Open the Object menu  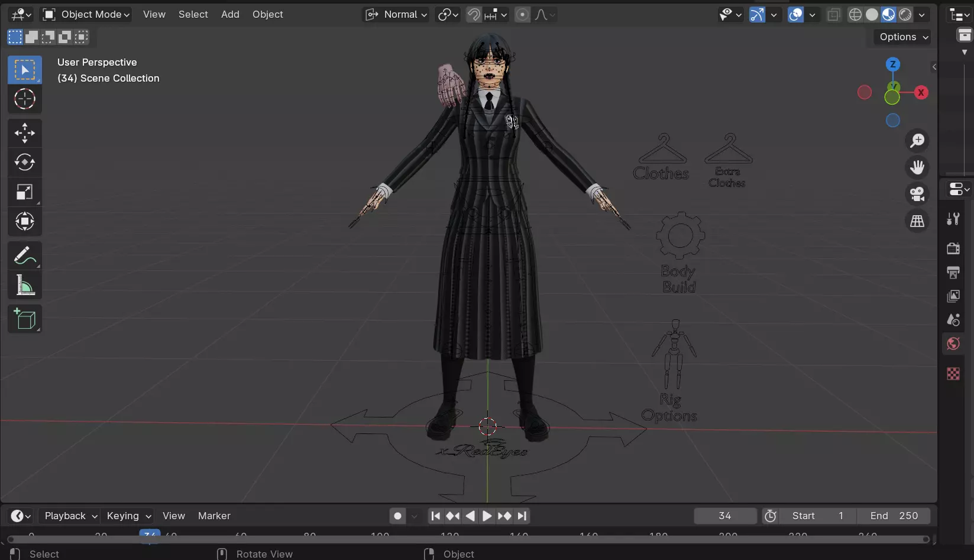point(267,14)
